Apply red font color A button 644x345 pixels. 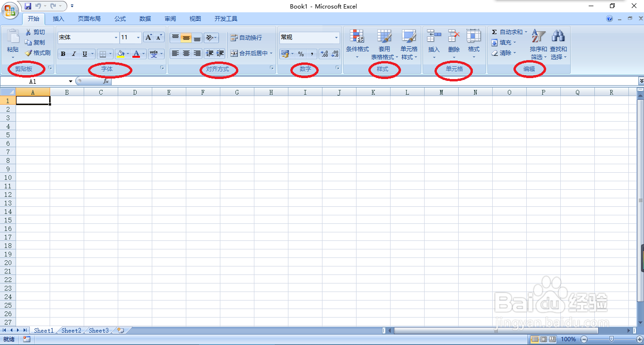point(137,54)
